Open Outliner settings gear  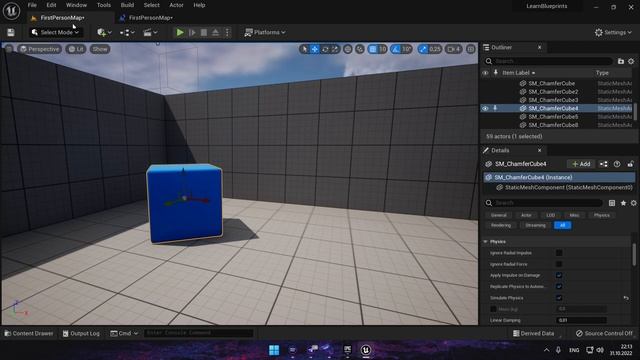(x=631, y=61)
